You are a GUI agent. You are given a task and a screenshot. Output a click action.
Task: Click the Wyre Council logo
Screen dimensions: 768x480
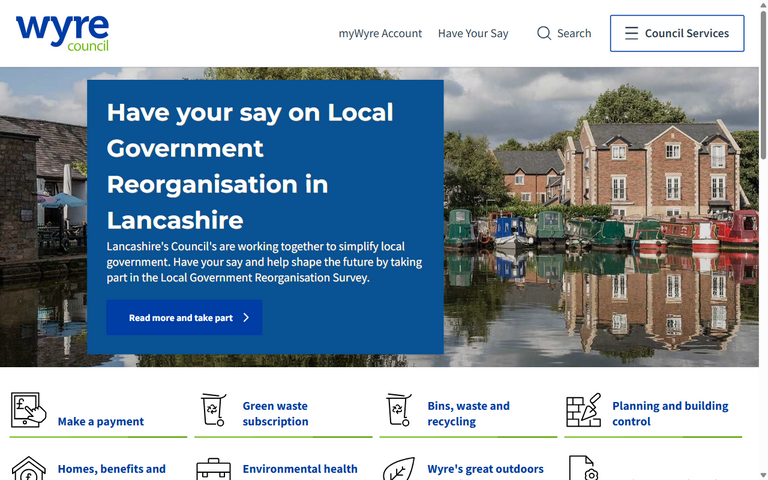click(62, 32)
